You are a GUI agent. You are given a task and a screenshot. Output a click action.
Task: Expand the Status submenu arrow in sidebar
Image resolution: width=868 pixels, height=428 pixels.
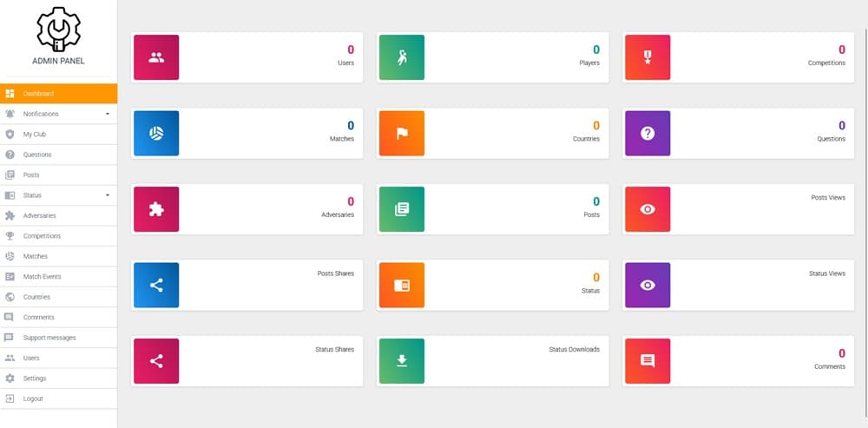[108, 195]
